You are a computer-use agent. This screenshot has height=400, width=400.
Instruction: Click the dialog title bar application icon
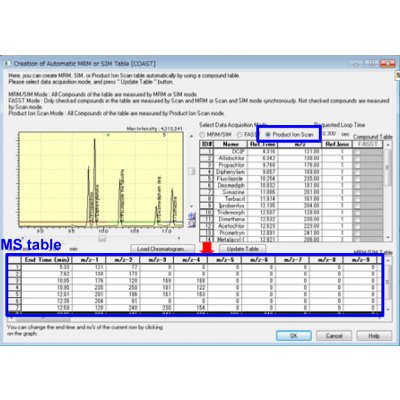(x=8, y=63)
